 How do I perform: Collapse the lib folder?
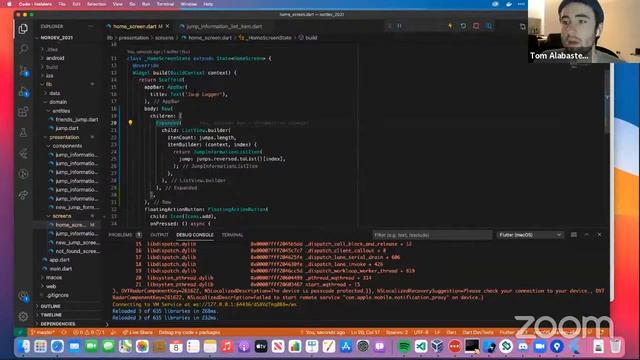49,84
